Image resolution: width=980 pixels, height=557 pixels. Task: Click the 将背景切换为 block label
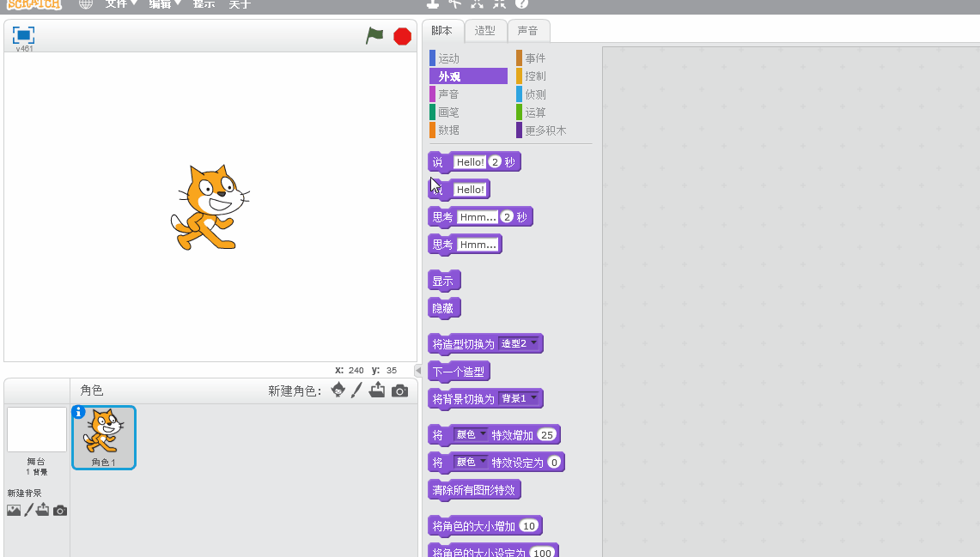(x=463, y=399)
